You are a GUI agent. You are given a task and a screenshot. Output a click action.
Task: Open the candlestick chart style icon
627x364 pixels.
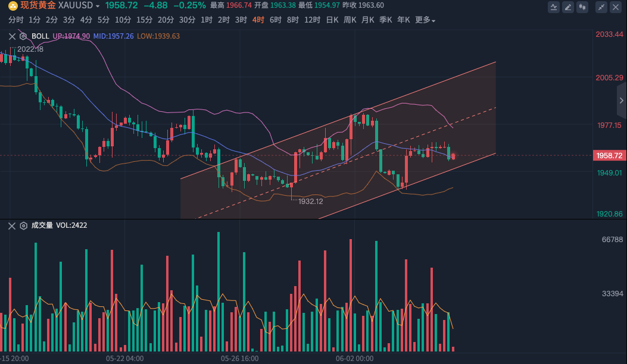(582, 7)
